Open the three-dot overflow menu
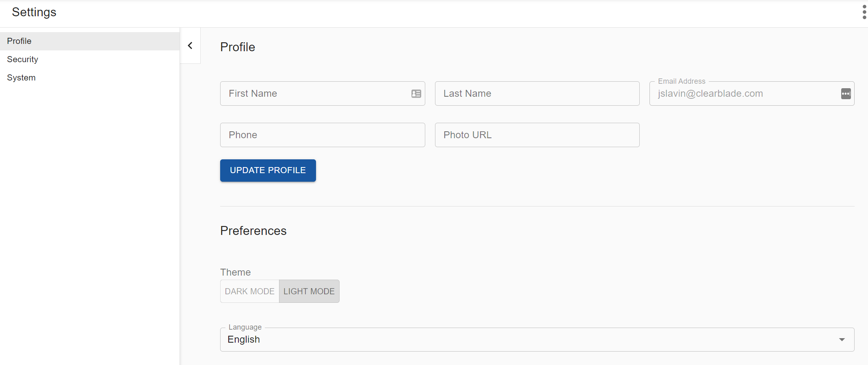This screenshot has height=365, width=868. click(x=864, y=12)
